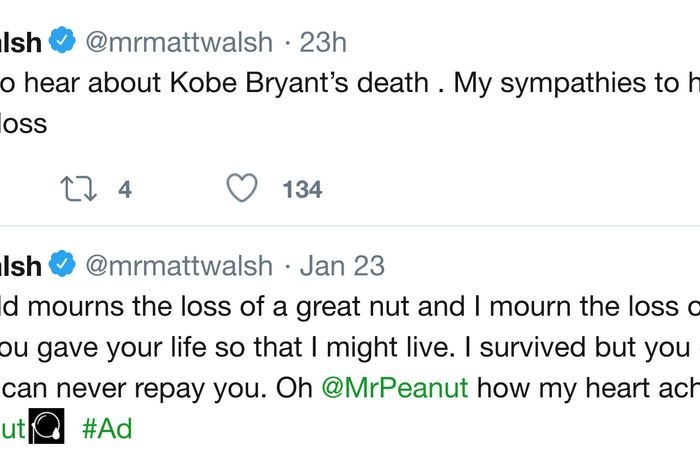The width and height of the screenshot is (700, 467).
Task: Click the verified badge on the Jan 23 tweet
Action: pos(64,264)
